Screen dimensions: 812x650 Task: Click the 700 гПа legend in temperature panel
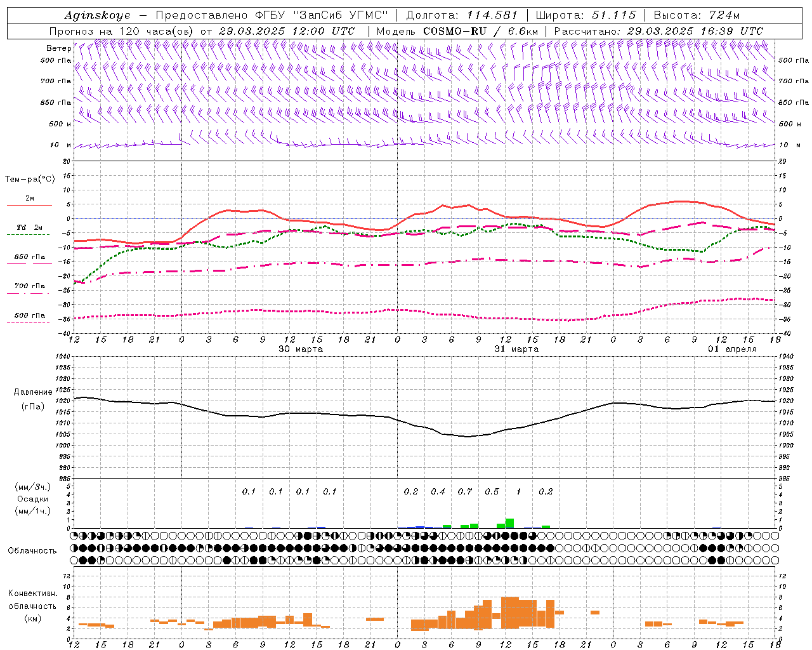[29, 288]
